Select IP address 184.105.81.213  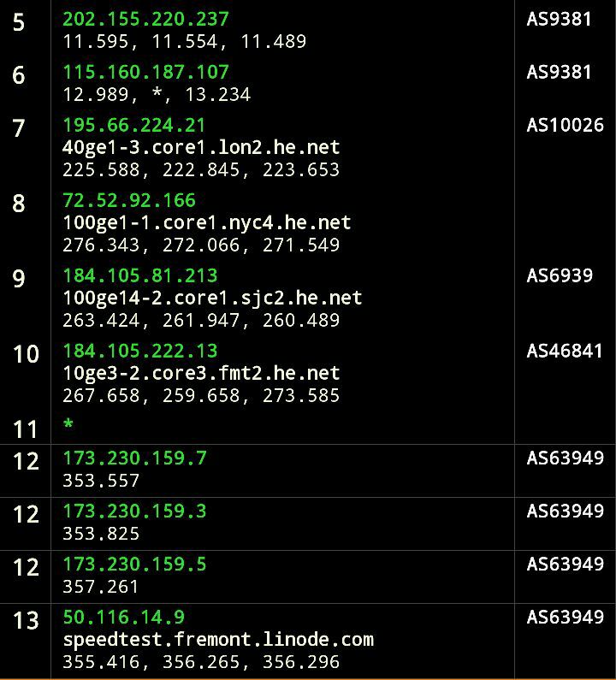tap(139, 275)
